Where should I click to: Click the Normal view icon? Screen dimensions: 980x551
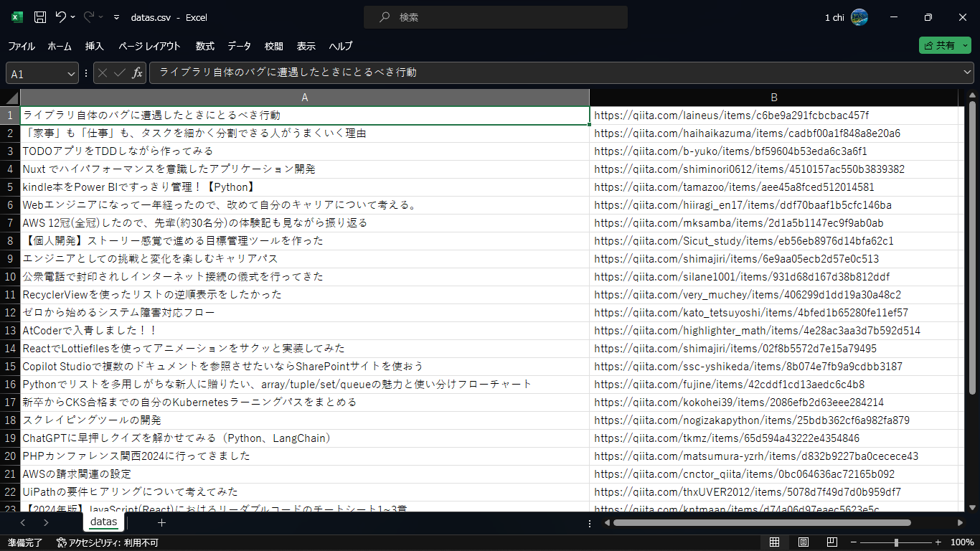tap(774, 542)
